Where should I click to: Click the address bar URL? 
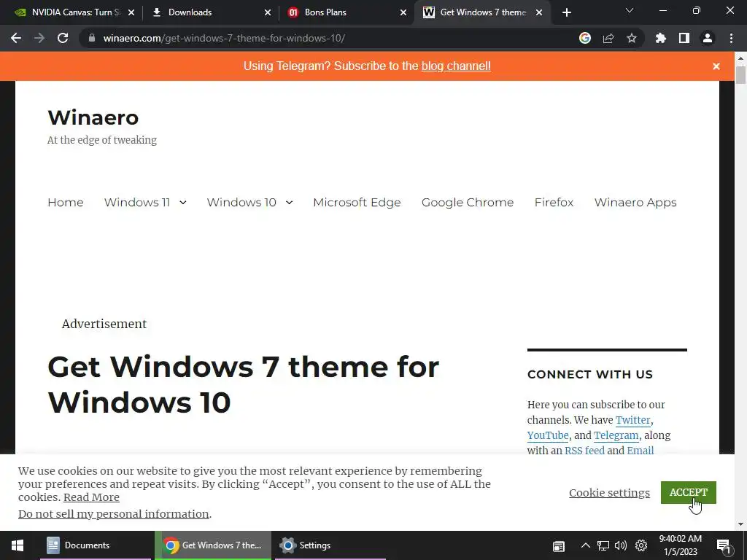224,38
